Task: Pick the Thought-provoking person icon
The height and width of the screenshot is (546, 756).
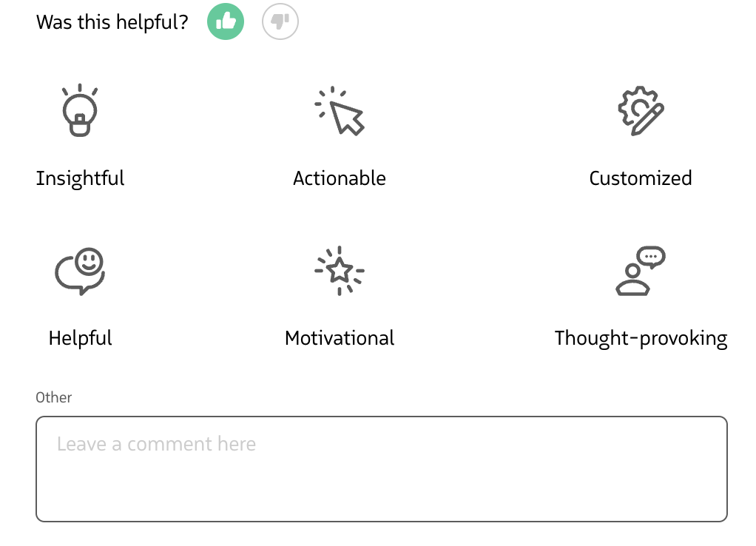Action: [x=641, y=272]
